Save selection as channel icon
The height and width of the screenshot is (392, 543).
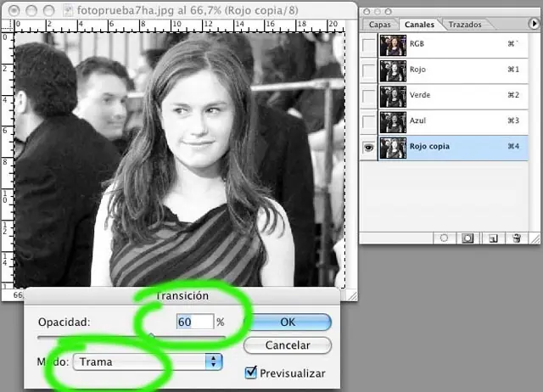tap(467, 238)
